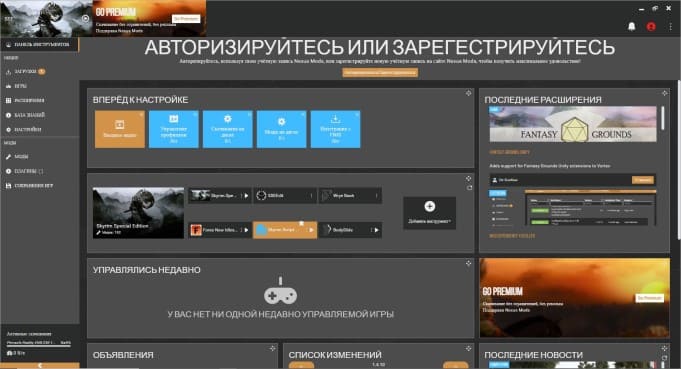Click the Skyrim Script Extender blue icon
Screen dimensions: 681x369
coord(261,230)
